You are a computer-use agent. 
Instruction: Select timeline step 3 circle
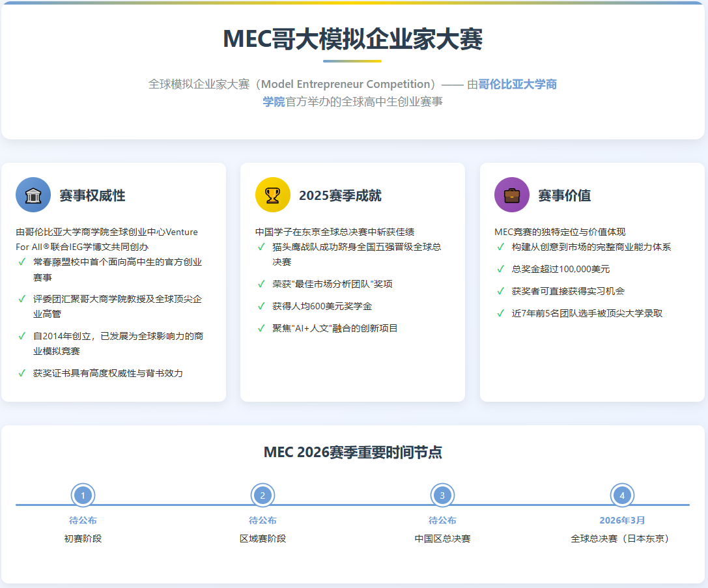tap(442, 496)
